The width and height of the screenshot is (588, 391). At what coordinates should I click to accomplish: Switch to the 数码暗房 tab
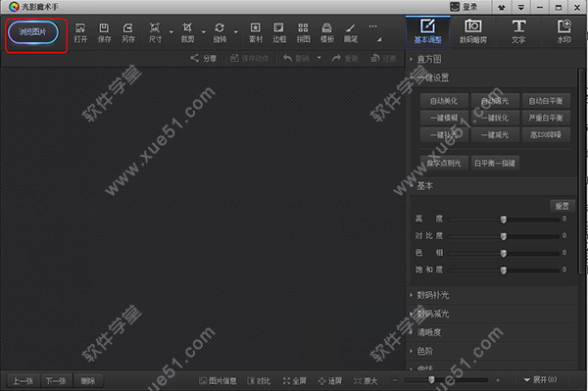(x=473, y=31)
